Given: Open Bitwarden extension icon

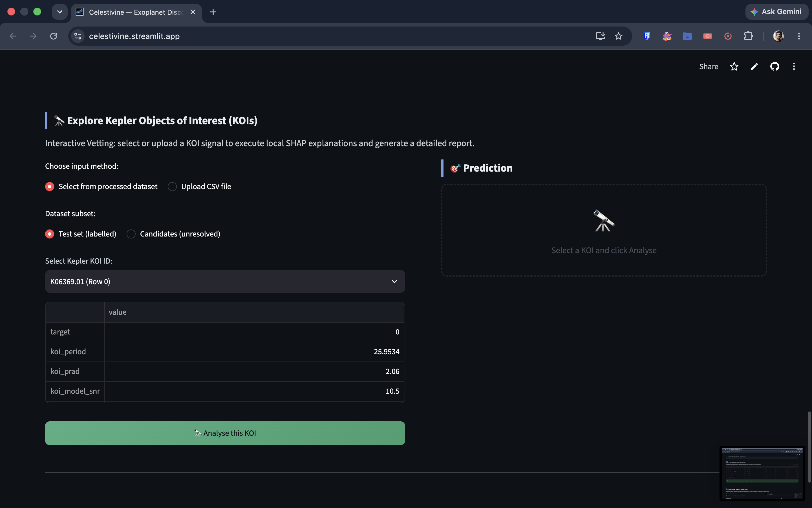Looking at the screenshot, I should pos(646,36).
